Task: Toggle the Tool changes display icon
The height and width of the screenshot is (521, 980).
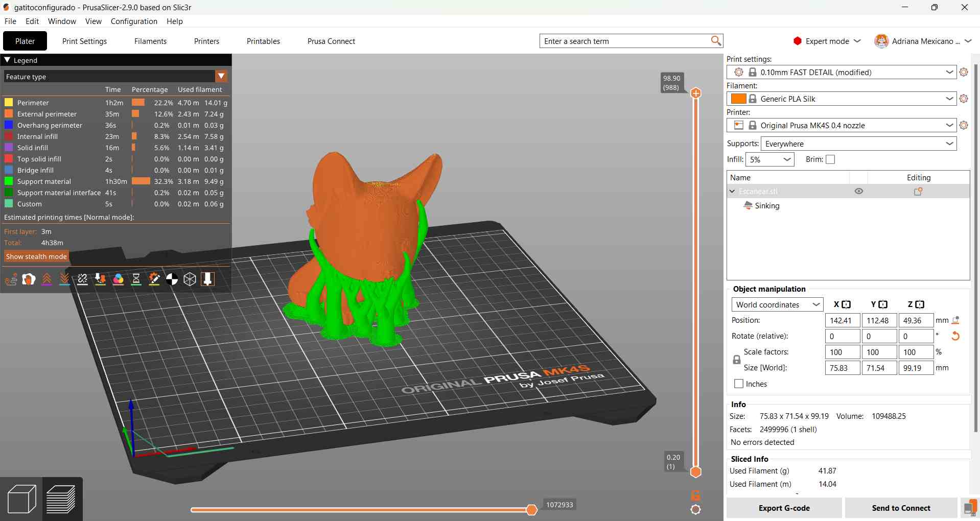Action: (101, 279)
